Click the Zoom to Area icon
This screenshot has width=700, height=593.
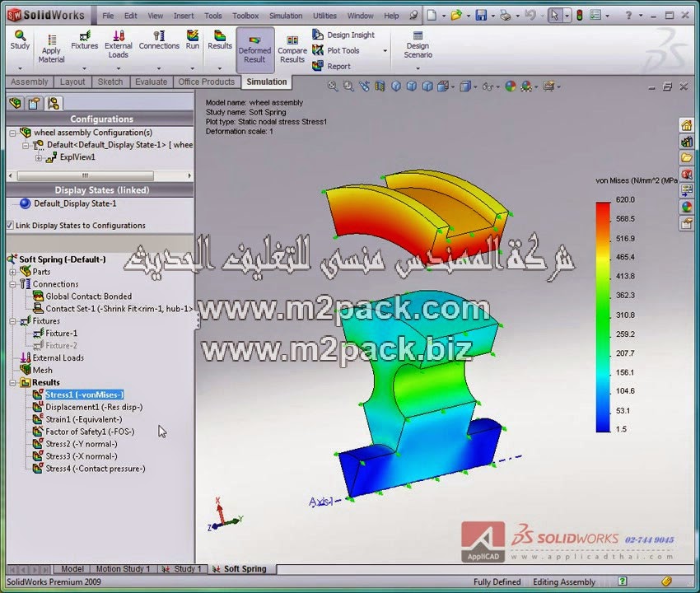point(348,86)
